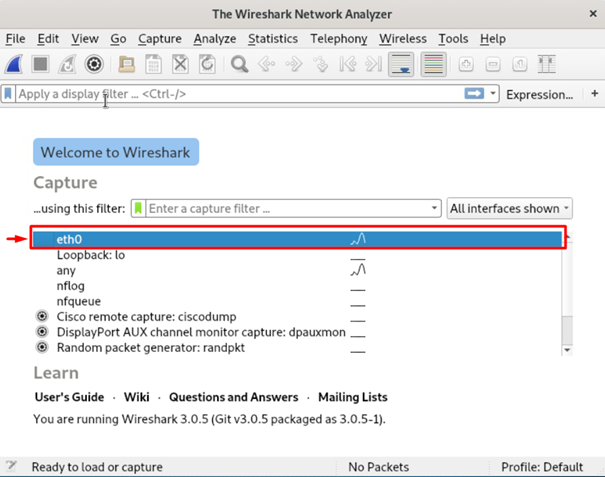Jump to the first packet icon
This screenshot has height=477, width=605.
click(x=347, y=64)
